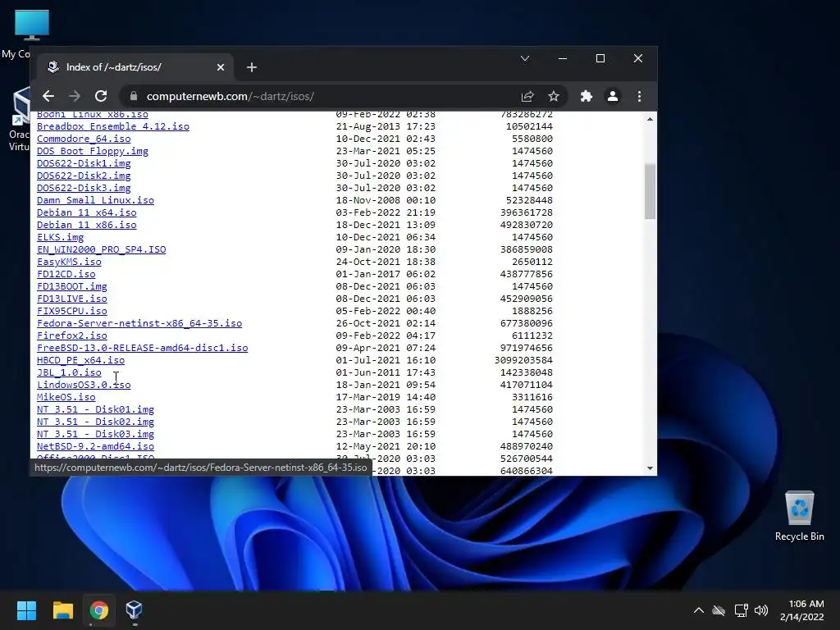Download Damn_Small_Linux.iso

pos(95,200)
